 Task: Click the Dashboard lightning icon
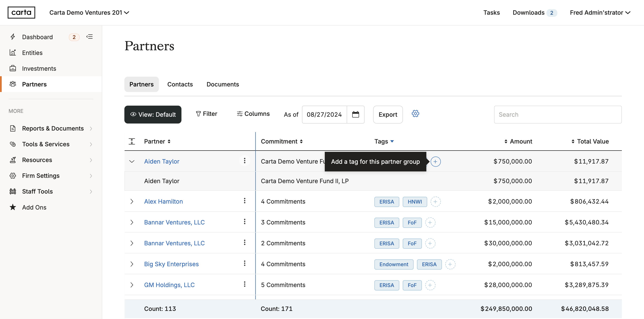point(13,37)
